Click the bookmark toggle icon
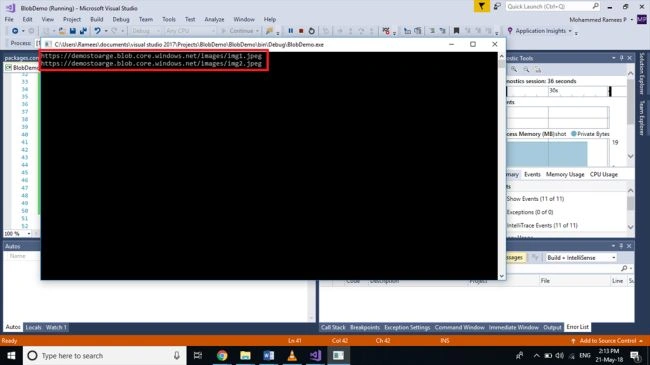 pos(456,31)
